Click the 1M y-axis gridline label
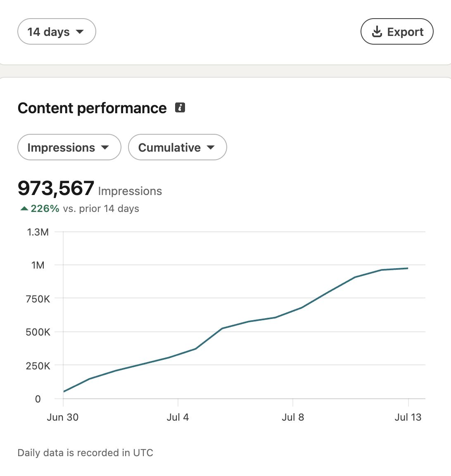 point(38,265)
